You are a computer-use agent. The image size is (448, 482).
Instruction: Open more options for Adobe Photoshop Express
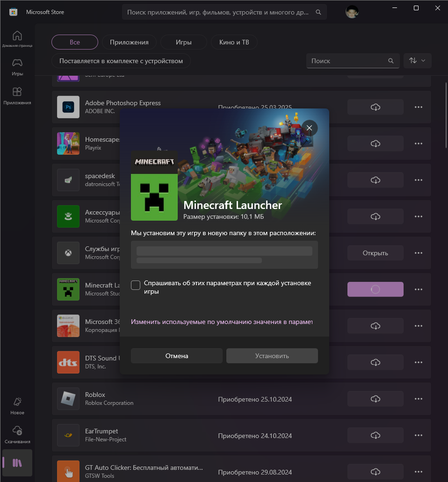pos(419,107)
